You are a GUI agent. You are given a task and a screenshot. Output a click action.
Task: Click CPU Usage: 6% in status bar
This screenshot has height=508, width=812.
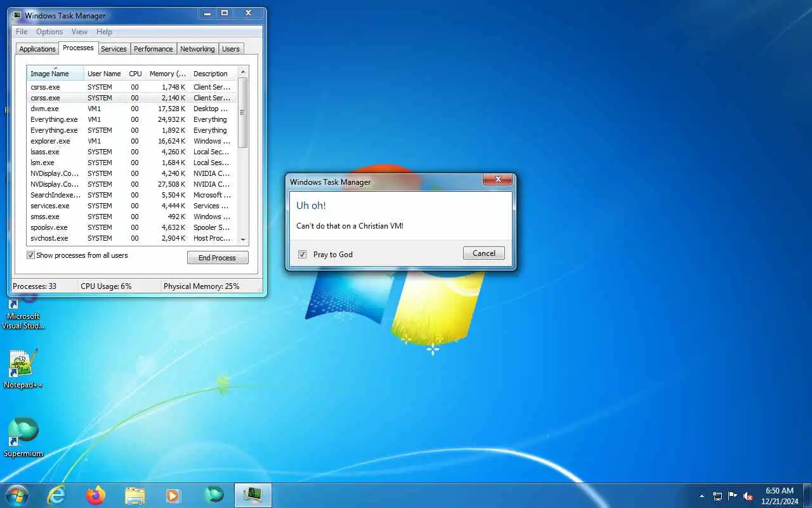pos(106,286)
